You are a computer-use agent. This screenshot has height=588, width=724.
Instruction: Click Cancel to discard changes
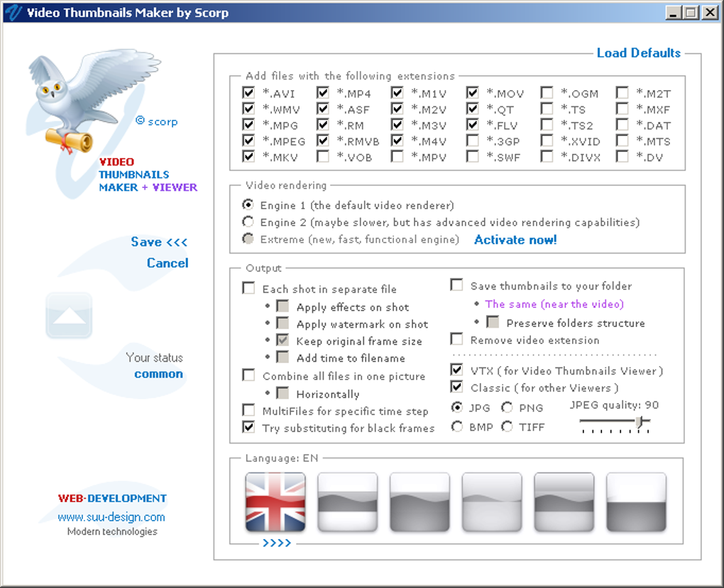click(167, 263)
